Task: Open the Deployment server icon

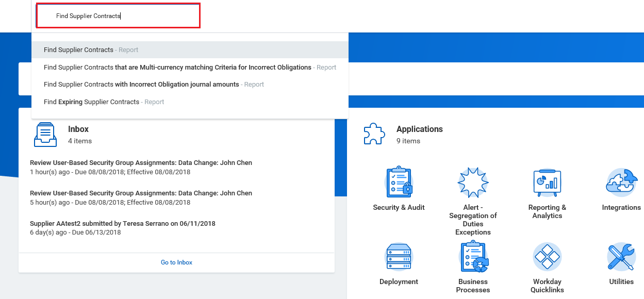Action: [x=399, y=257]
